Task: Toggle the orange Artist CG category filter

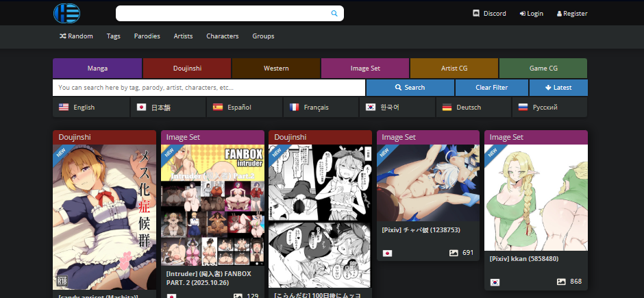Action: pyautogui.click(x=454, y=68)
